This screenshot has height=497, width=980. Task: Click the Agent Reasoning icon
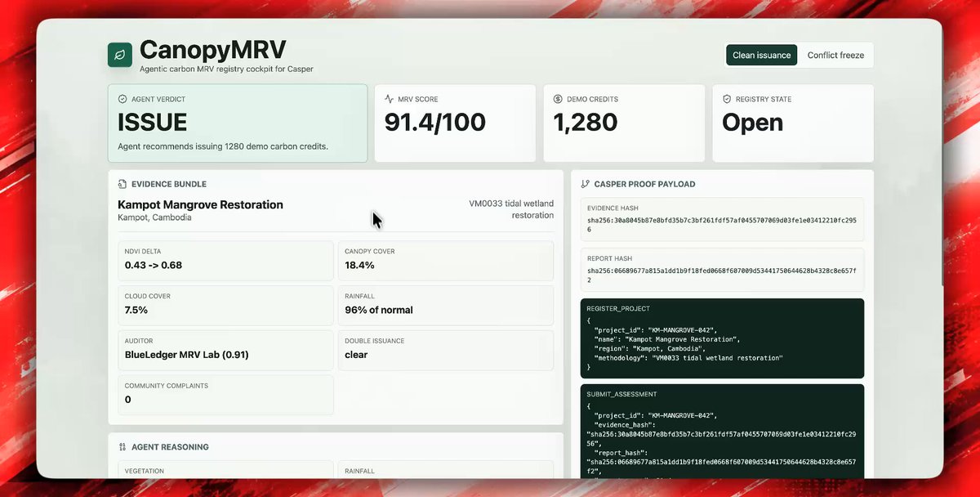point(122,447)
